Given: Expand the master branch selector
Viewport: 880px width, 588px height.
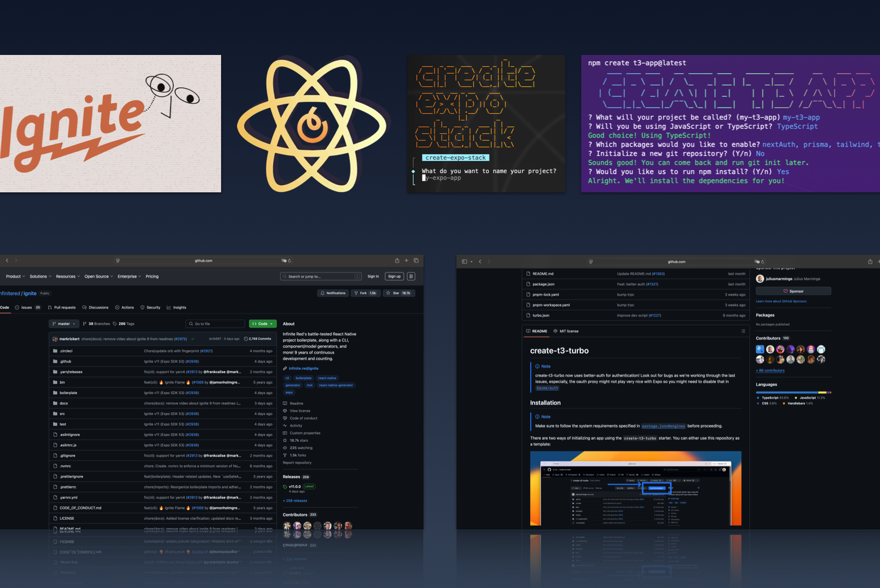Looking at the screenshot, I should (x=63, y=324).
